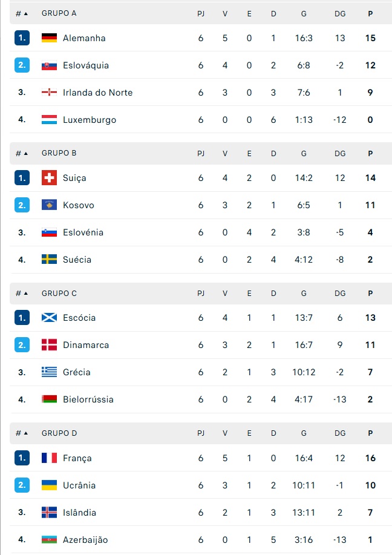Click the Germany flag icon
The width and height of the screenshot is (392, 555).
[x=49, y=38]
